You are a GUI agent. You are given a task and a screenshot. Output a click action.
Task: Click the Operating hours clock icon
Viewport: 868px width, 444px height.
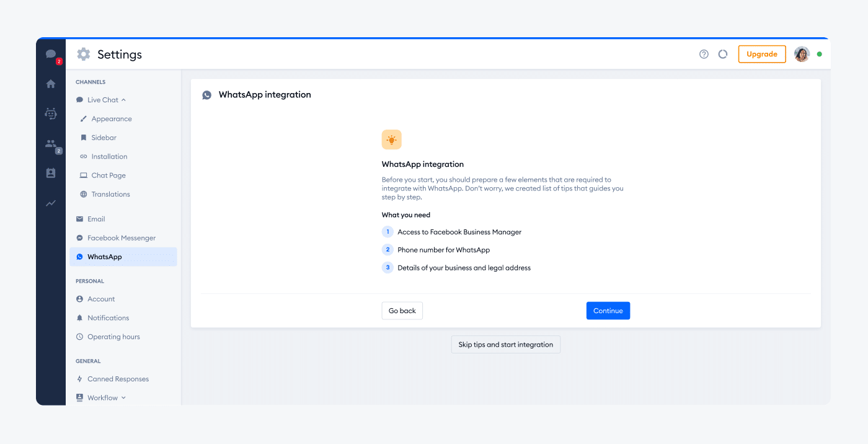tap(79, 337)
